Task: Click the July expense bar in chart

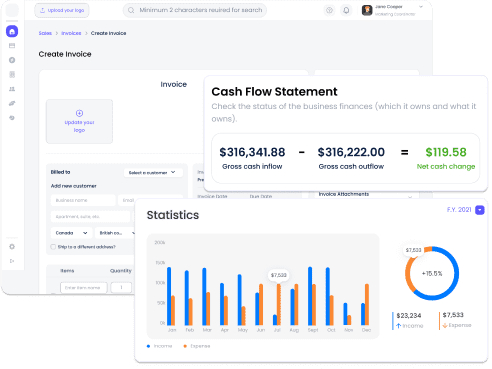Action: tap(279, 304)
